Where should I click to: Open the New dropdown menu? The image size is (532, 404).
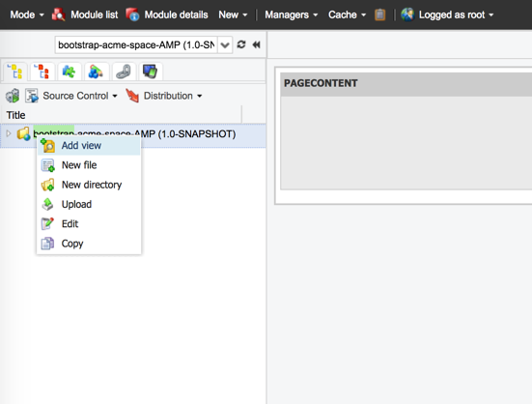coord(233,14)
